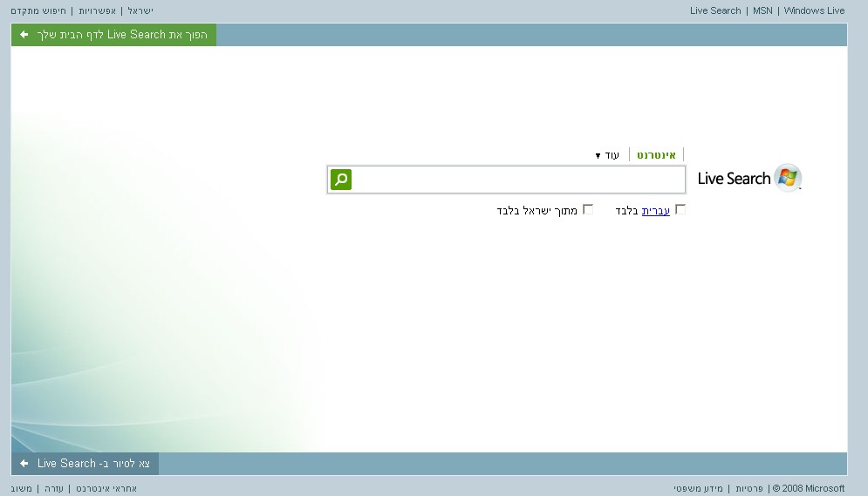Click the Live Search link in the top bar
The image size is (868, 496).
point(715,11)
